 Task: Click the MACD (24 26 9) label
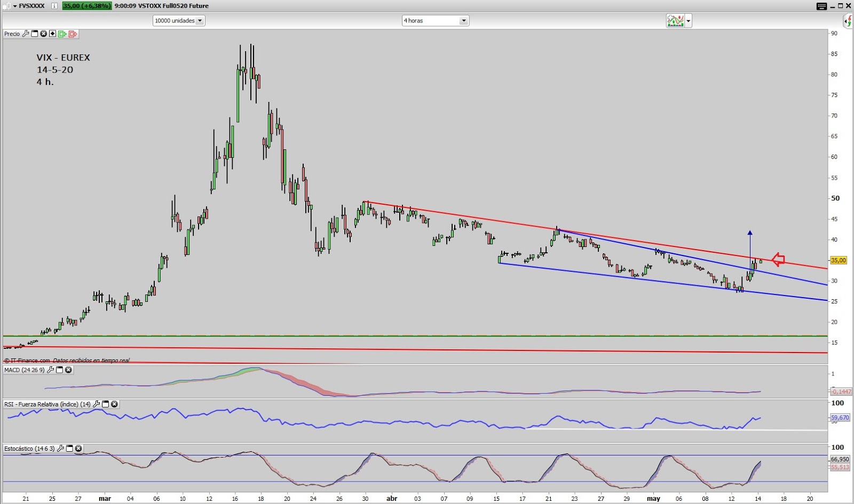pos(25,370)
